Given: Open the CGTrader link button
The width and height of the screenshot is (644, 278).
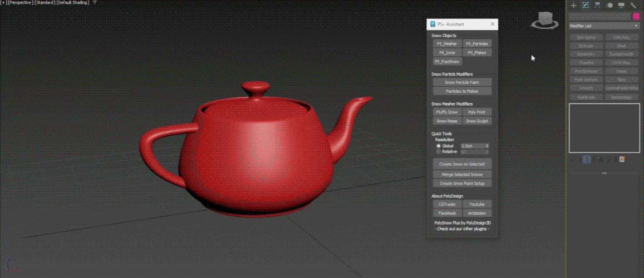Looking at the screenshot, I should [448, 204].
